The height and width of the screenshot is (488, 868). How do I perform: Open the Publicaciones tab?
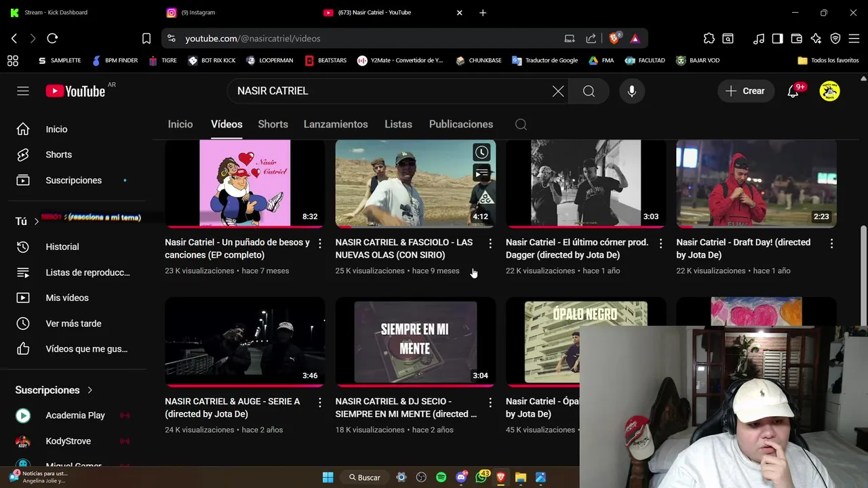tap(461, 124)
